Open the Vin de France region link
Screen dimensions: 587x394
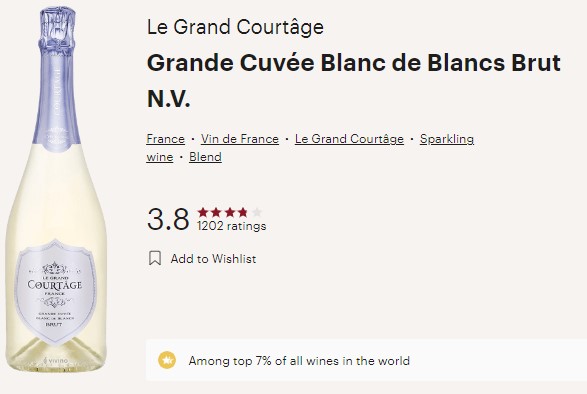240,139
